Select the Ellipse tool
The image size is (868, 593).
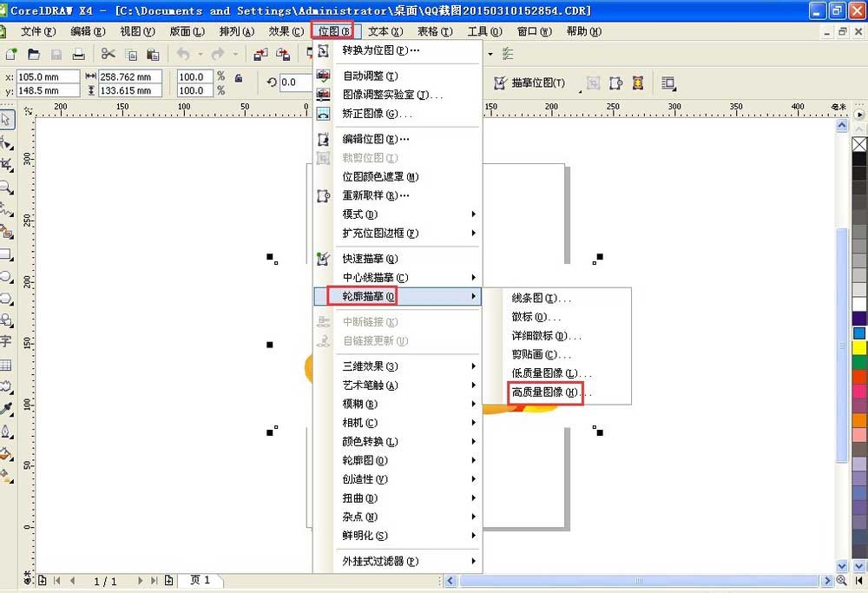[7, 277]
